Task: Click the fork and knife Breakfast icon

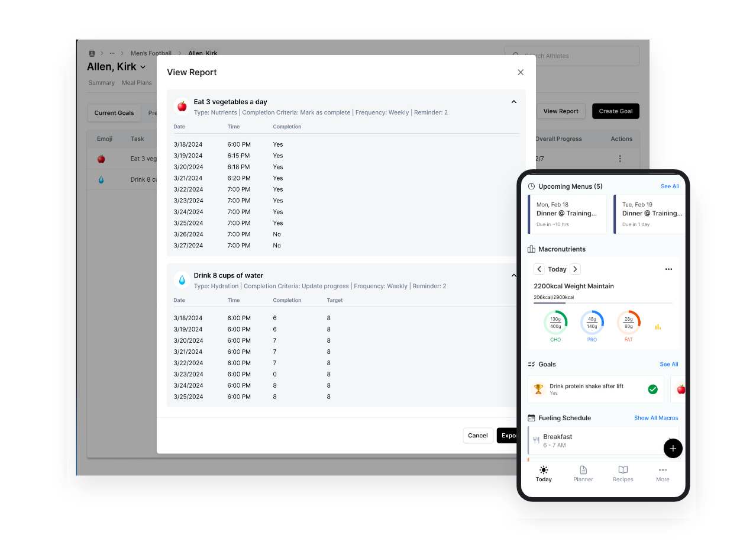Action: pyautogui.click(x=536, y=440)
